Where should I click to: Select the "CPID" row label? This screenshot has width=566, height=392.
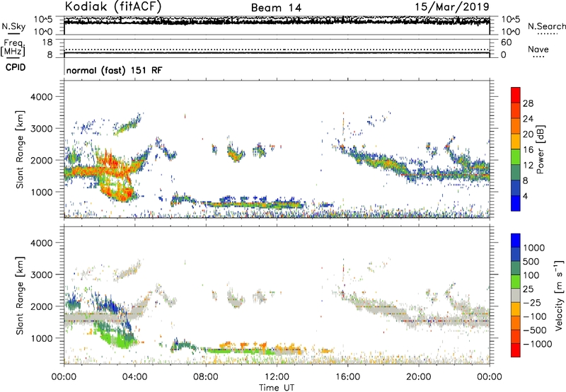pos(16,67)
